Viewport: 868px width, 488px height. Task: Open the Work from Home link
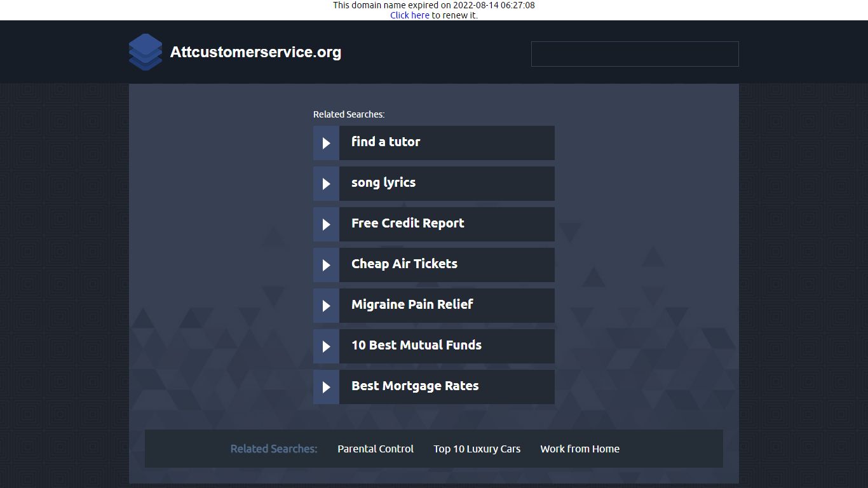click(580, 449)
